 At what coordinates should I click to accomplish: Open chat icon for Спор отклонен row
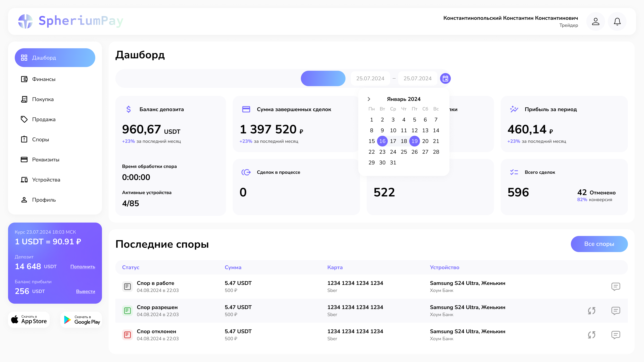(x=615, y=335)
